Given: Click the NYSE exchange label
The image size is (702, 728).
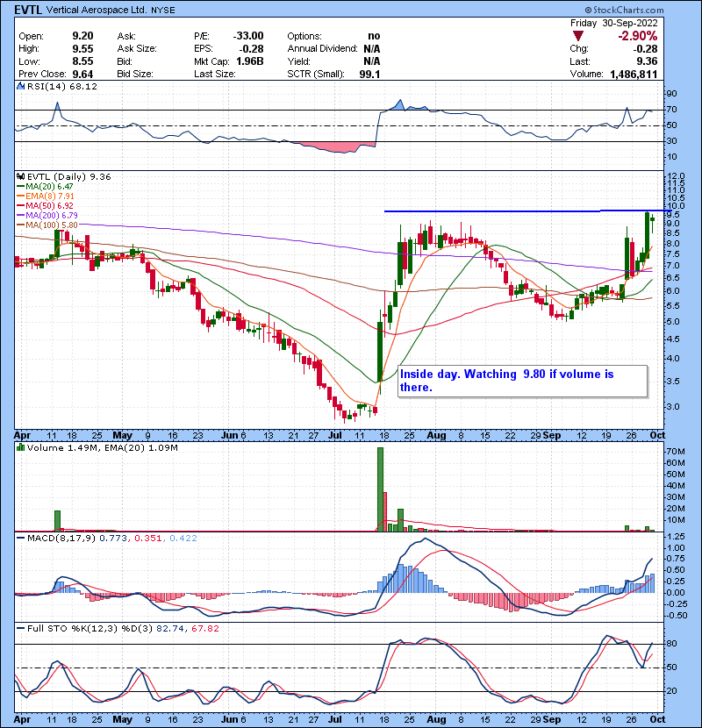Looking at the screenshot, I should (163, 11).
